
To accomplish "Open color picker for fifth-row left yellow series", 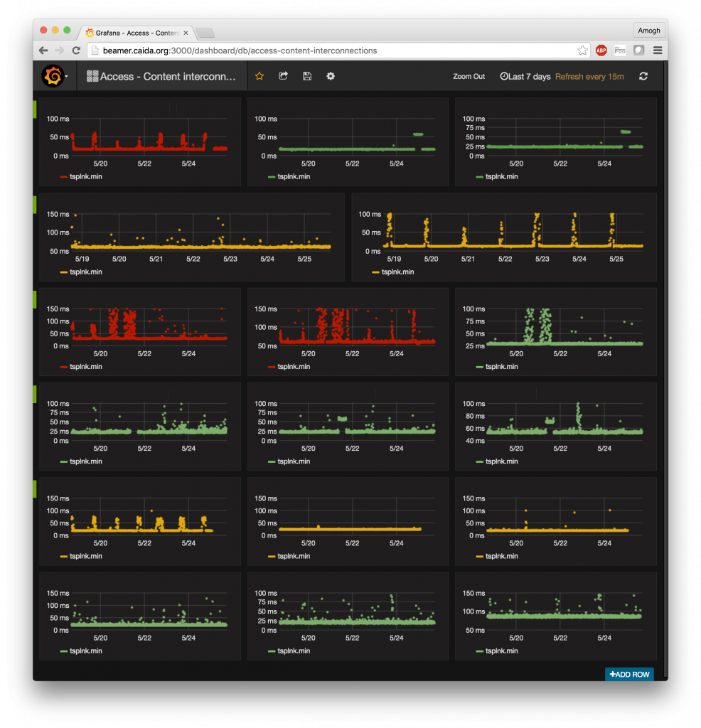I will click(63, 556).
